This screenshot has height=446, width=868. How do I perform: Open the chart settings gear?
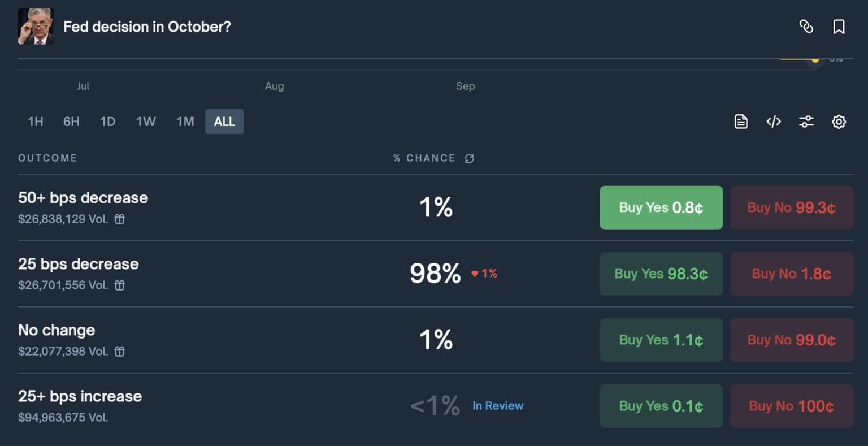click(x=839, y=122)
